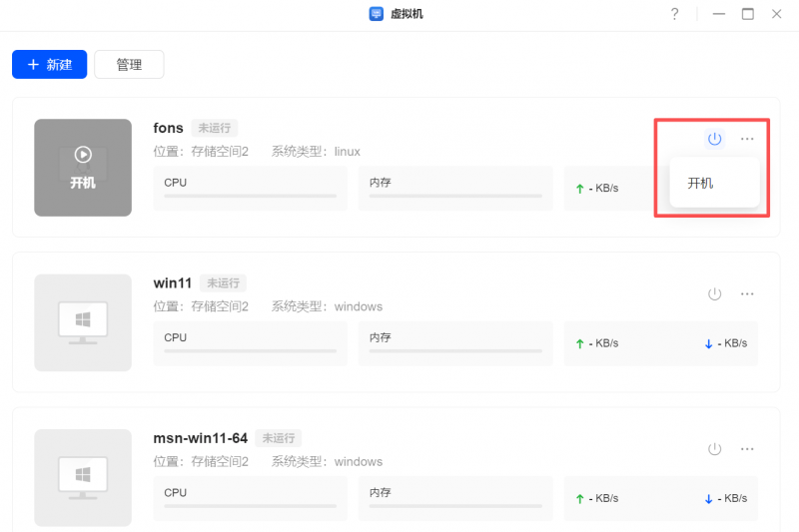Click the upload arrow icon for win11
Viewport: 799px width, 532px height.
click(579, 343)
